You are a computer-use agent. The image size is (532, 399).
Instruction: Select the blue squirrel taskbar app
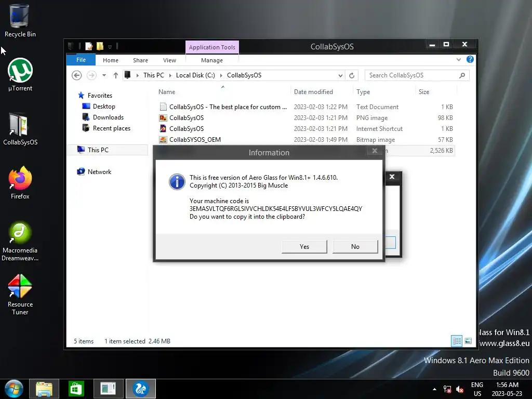[141, 389]
